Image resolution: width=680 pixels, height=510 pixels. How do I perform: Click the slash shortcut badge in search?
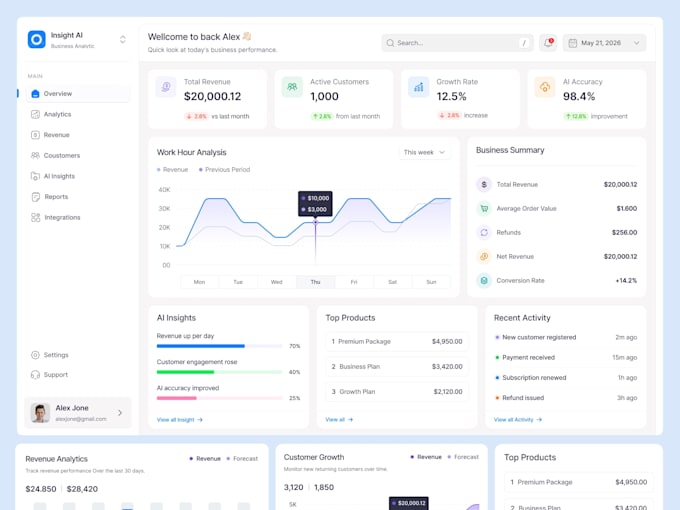(524, 43)
